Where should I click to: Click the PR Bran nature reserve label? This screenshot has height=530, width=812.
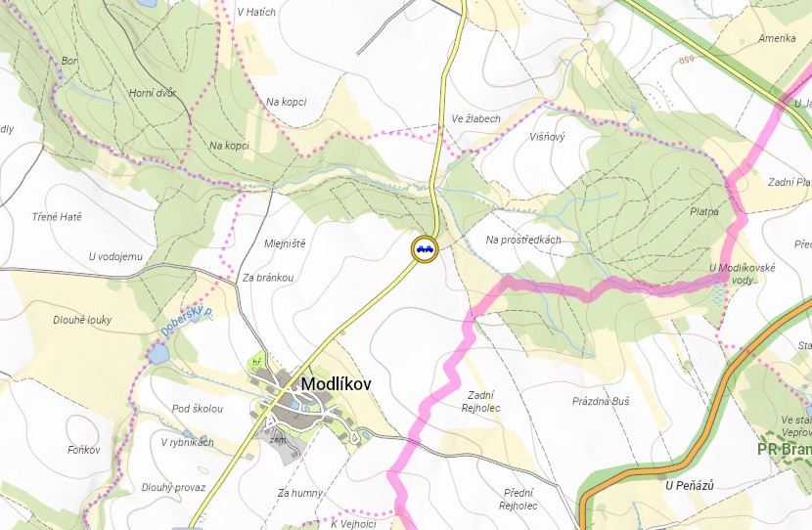[785, 449]
